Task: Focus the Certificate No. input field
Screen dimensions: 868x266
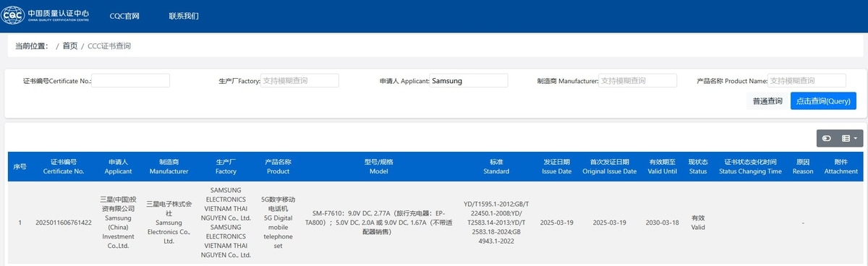Action: tap(130, 81)
